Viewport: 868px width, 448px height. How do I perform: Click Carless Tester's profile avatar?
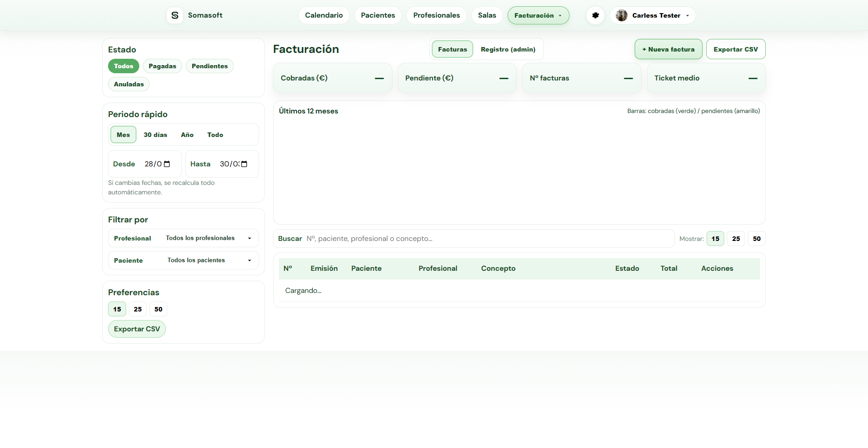coord(621,15)
